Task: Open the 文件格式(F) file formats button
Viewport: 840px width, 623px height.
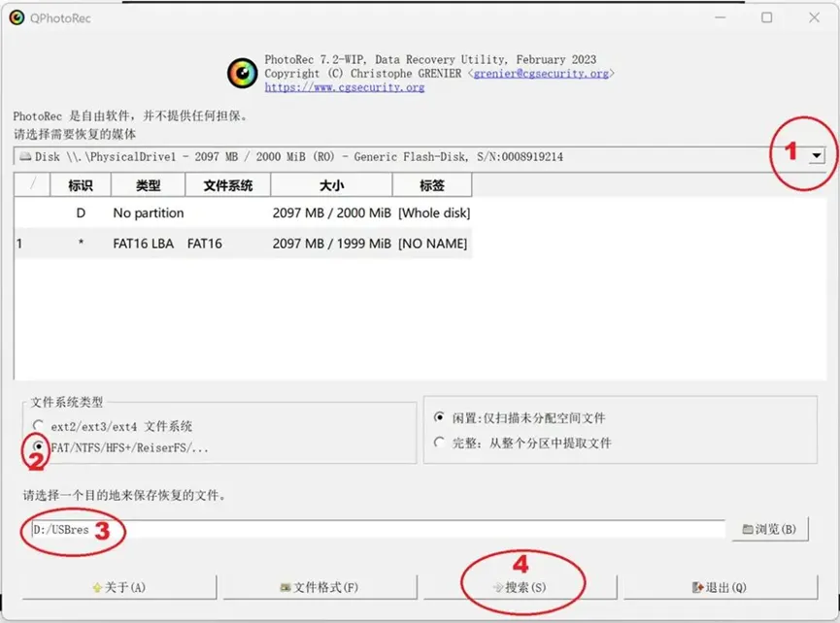Action: point(319,588)
